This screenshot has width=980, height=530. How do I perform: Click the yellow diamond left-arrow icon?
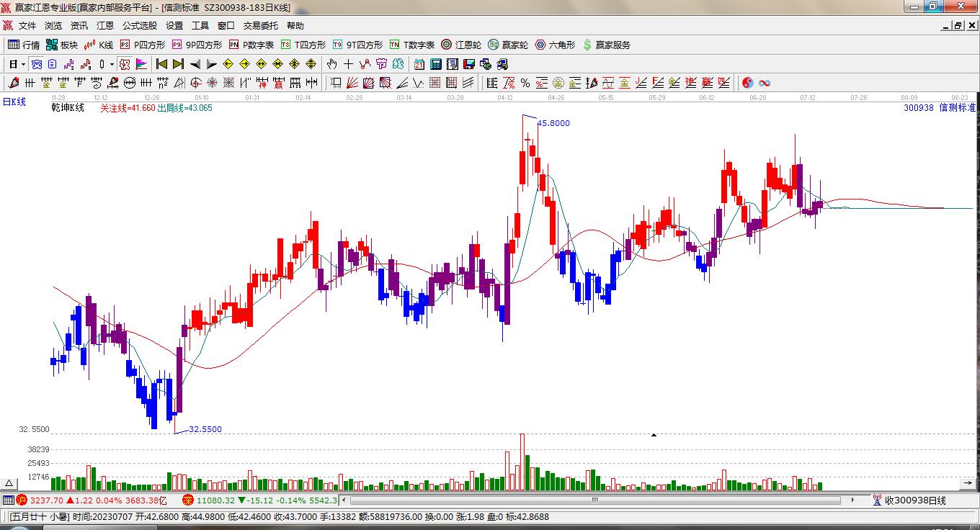click(228, 64)
